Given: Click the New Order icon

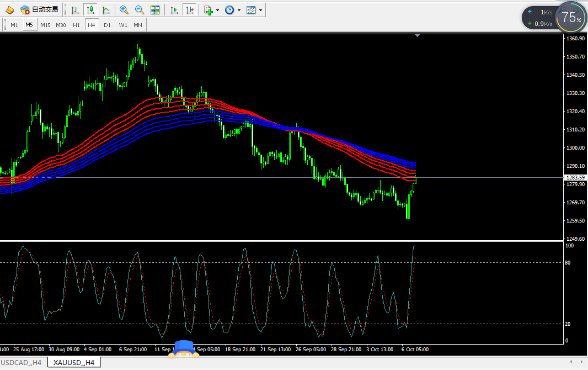Looking at the screenshot, I should [x=10, y=10].
